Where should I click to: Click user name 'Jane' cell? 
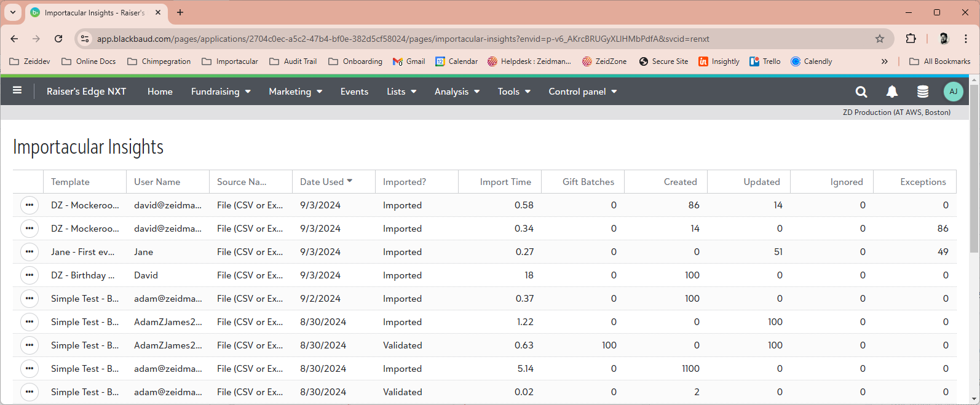click(x=143, y=252)
